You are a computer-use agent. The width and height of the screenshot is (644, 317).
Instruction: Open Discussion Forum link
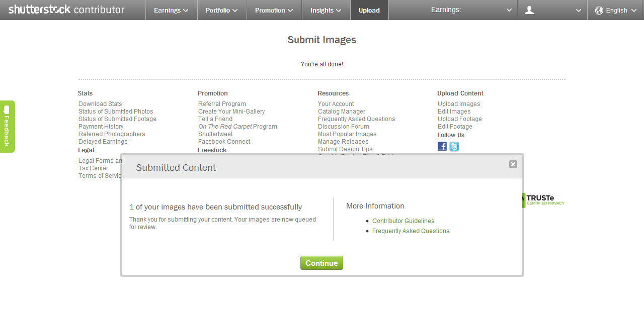tap(344, 127)
